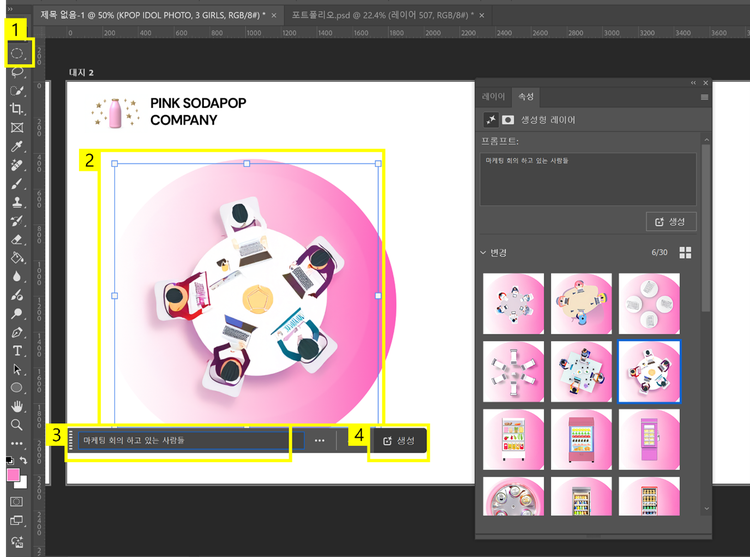Select the highlighted blue-bordered meeting variation

649,371
